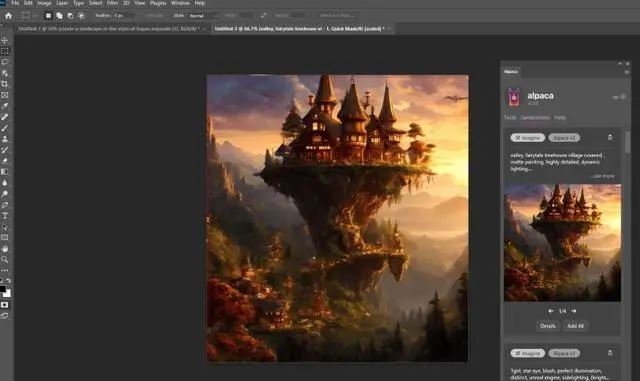Open the Plugins menu
This screenshot has height=381, width=640.
[158, 3]
